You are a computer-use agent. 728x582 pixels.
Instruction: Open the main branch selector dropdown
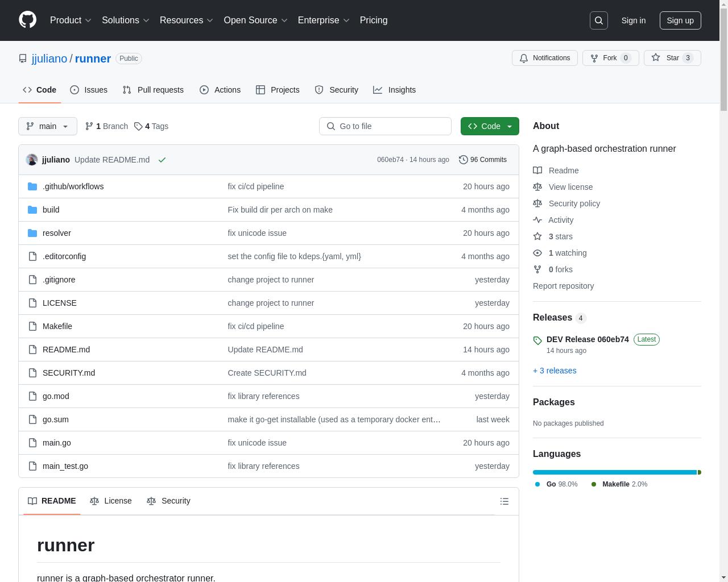pos(47,126)
